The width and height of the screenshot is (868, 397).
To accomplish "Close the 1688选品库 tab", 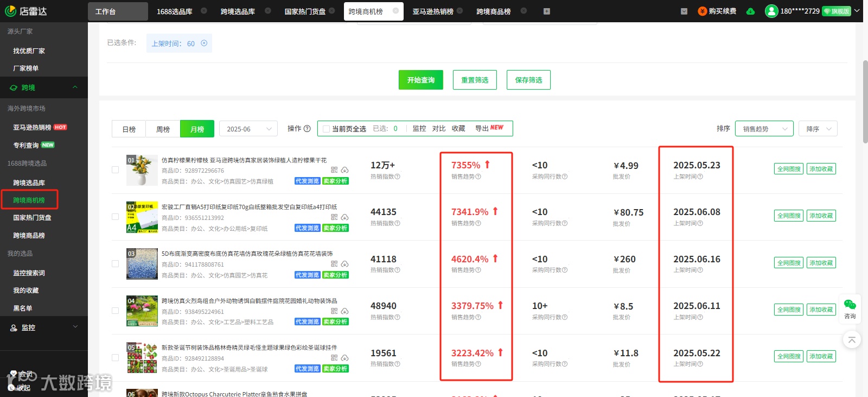I will tap(203, 10).
